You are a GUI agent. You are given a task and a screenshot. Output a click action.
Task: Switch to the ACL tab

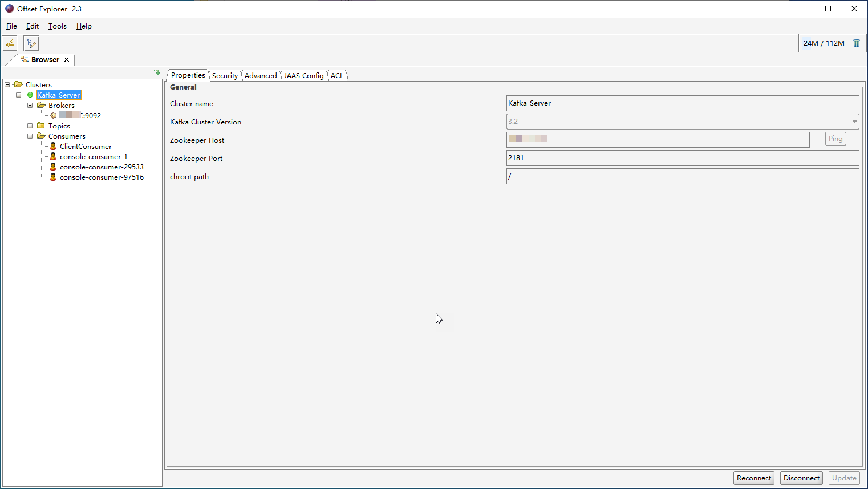(337, 76)
